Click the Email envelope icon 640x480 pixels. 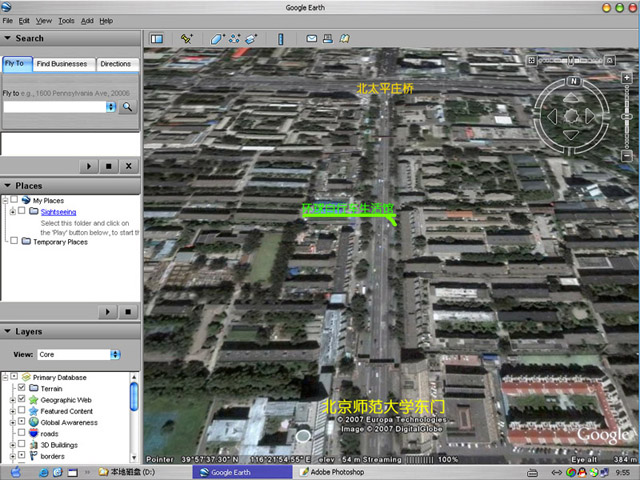(x=311, y=38)
